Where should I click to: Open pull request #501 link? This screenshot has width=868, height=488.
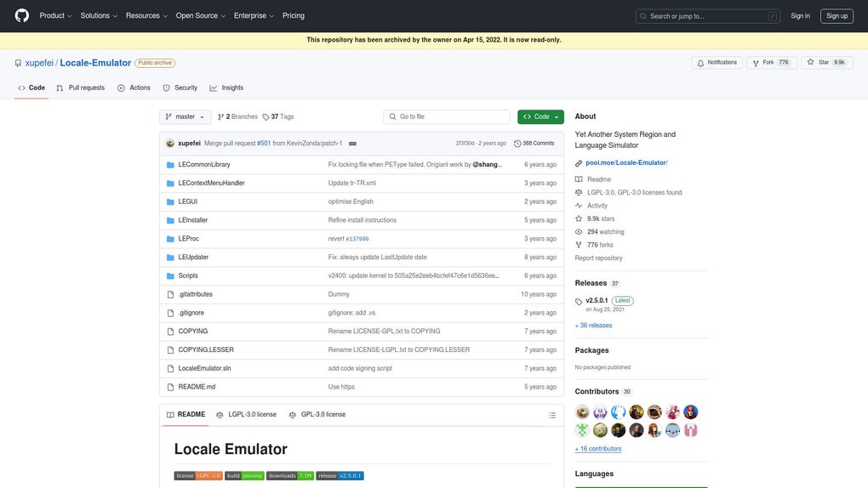tap(264, 144)
